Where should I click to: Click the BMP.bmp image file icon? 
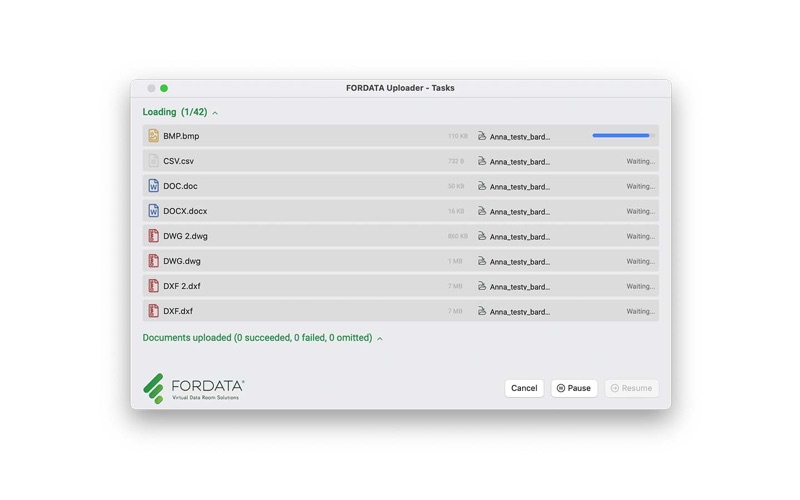pos(153,136)
